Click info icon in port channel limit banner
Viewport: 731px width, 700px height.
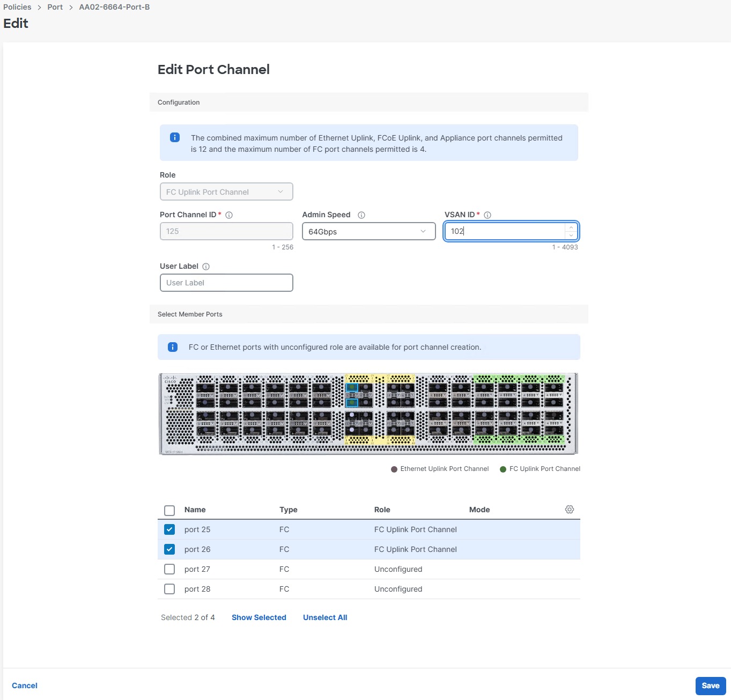tap(175, 137)
